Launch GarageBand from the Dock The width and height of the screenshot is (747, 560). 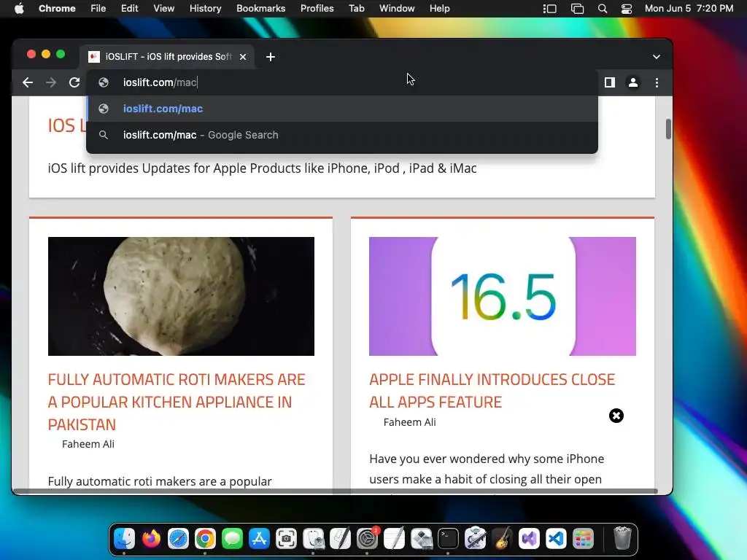[x=502, y=539]
